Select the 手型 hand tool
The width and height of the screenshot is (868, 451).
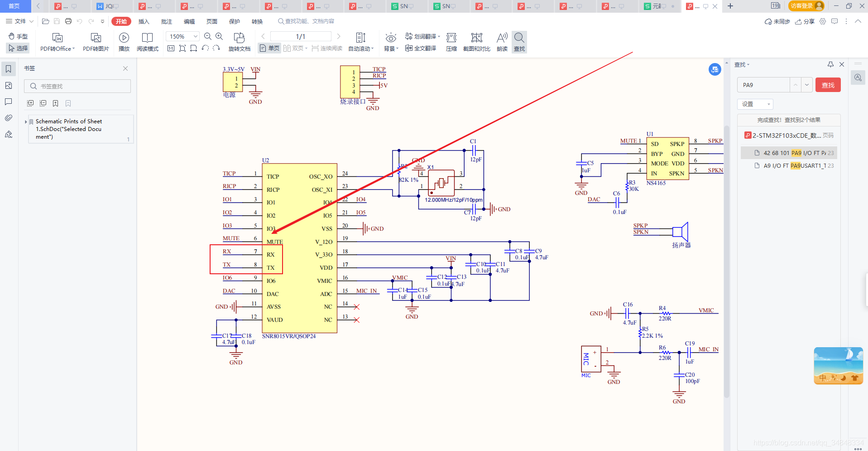18,36
